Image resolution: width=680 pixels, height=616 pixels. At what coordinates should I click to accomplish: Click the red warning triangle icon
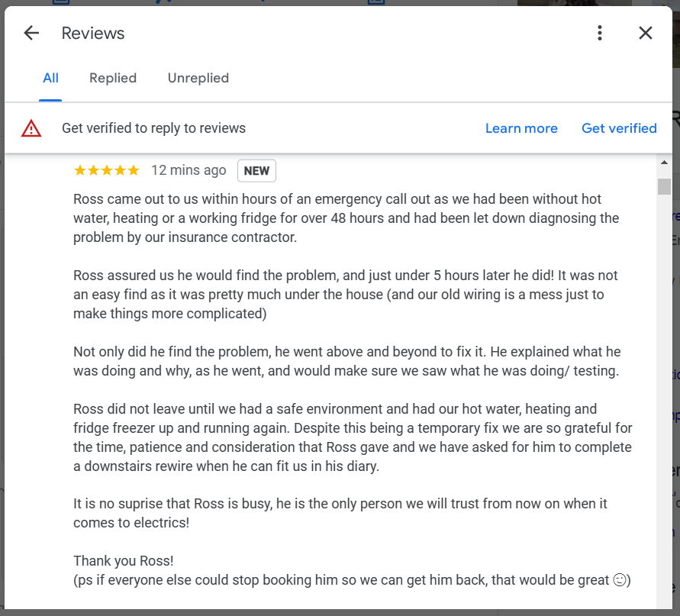(31, 128)
